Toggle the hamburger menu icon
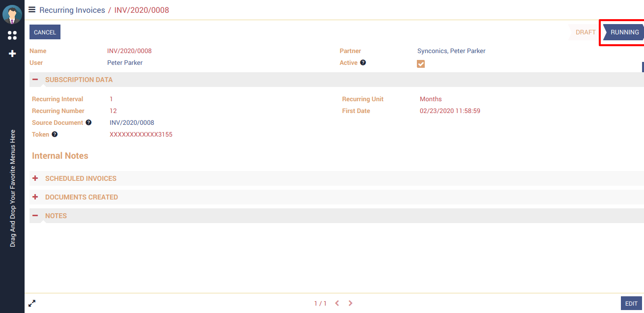644x313 pixels. click(x=32, y=10)
